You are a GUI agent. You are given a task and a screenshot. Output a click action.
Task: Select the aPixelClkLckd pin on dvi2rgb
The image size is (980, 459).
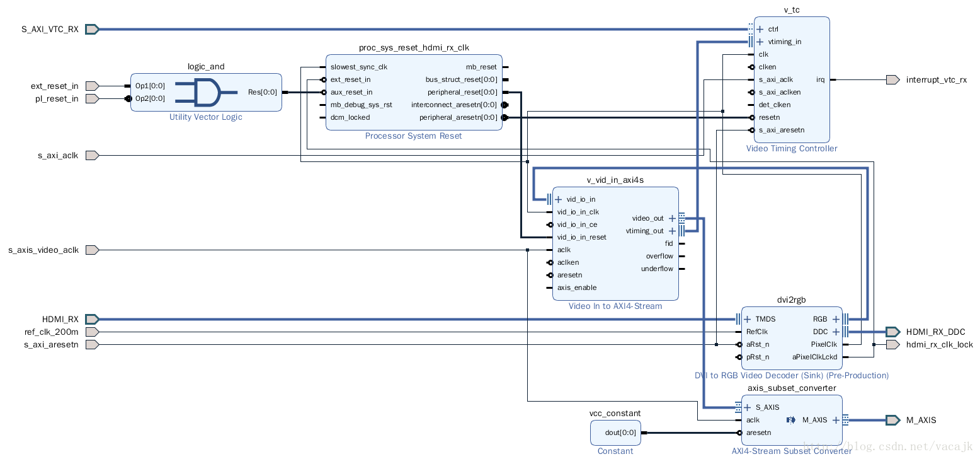tap(815, 357)
